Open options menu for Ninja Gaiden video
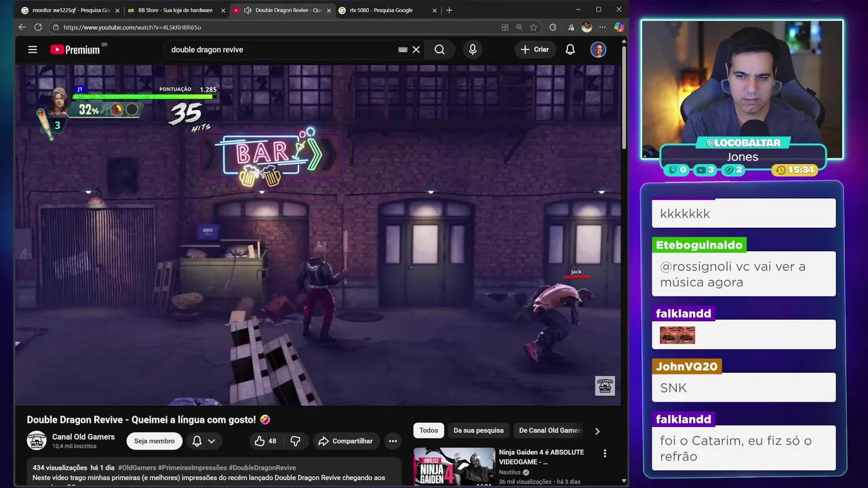 pos(605,453)
